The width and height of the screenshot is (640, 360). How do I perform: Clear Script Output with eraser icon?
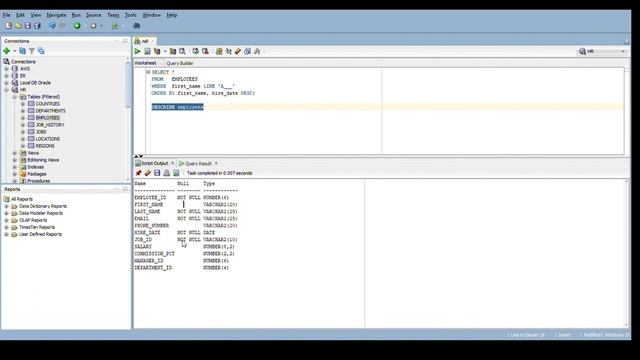pos(148,173)
